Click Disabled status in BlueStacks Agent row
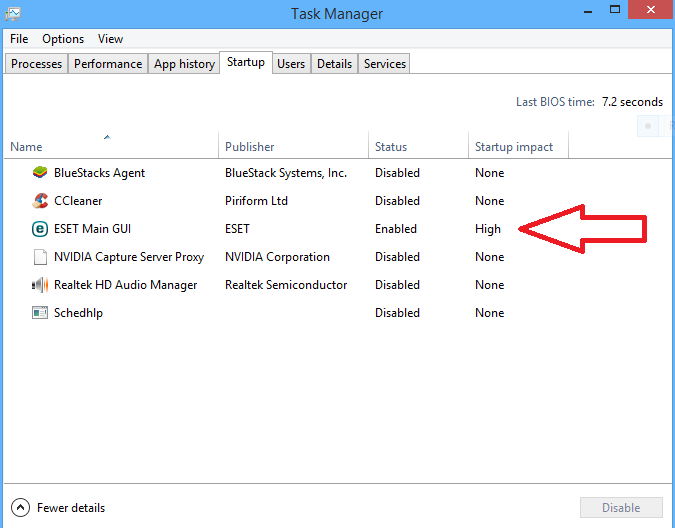675x528 pixels. click(397, 173)
